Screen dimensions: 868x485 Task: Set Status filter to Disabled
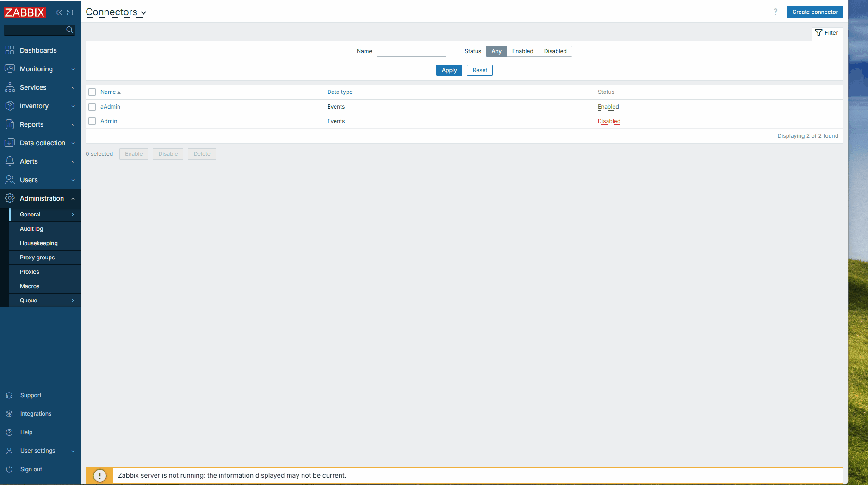(555, 51)
